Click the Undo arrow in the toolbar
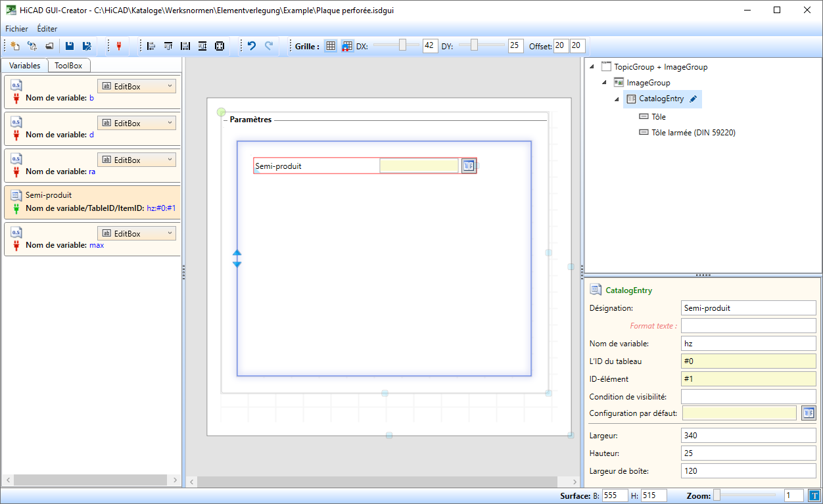This screenshot has width=823, height=504. pyautogui.click(x=251, y=46)
